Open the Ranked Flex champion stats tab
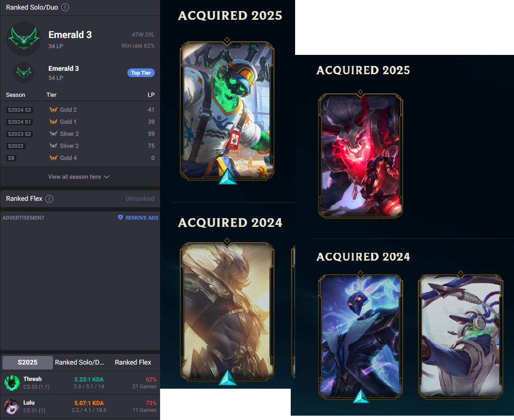514x420 pixels. click(133, 362)
